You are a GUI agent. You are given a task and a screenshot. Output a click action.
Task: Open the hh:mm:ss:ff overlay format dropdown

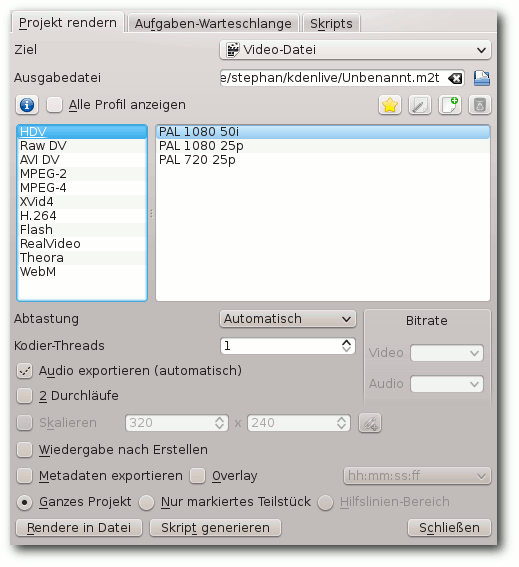point(417,476)
